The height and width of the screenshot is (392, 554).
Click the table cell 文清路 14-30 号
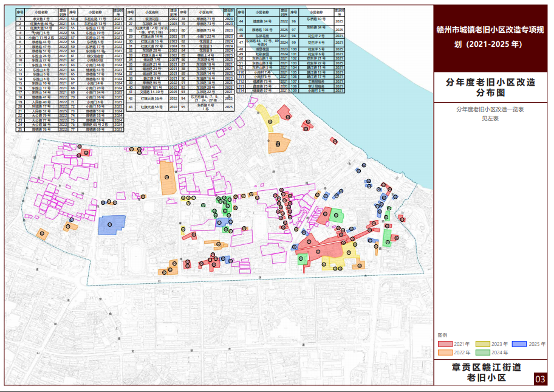pos(152,92)
